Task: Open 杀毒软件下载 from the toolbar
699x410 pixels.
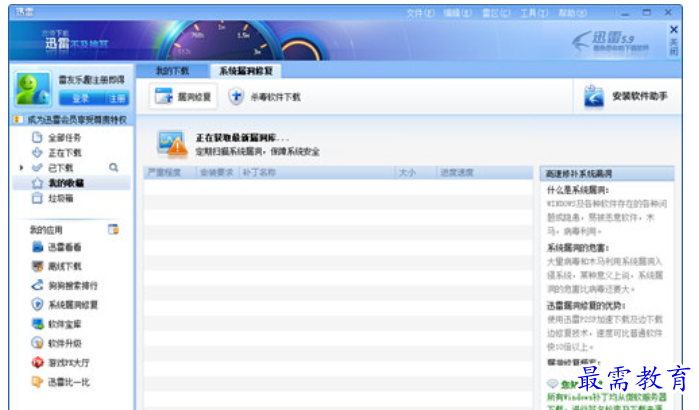Action: (264, 96)
